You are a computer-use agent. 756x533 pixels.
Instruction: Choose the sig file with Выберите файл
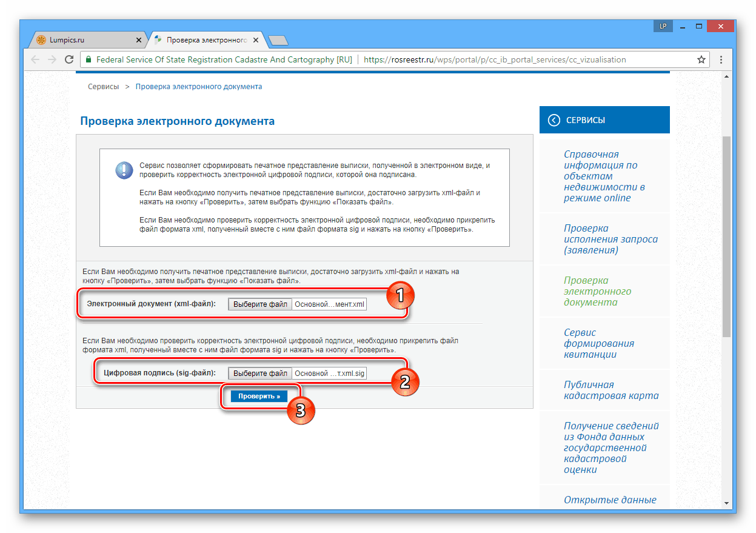tap(260, 374)
